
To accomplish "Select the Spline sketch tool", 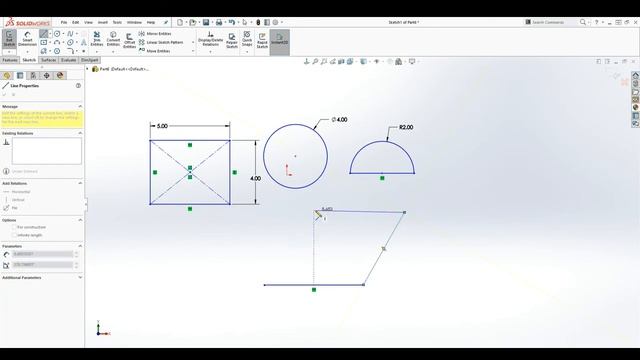I will click(x=70, y=33).
